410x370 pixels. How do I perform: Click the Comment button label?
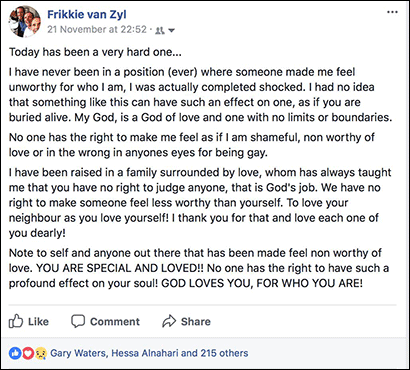tap(115, 322)
